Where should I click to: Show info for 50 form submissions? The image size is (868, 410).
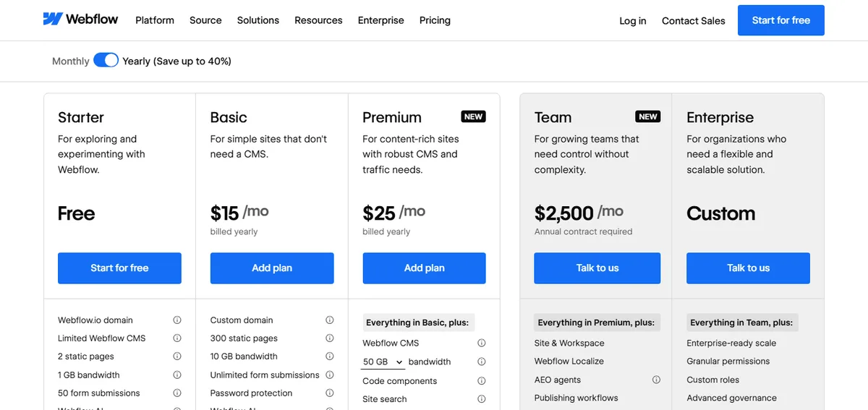177,393
